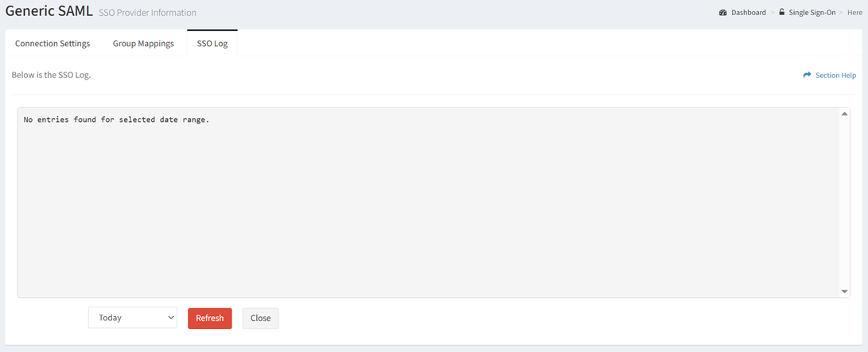Click the red Refresh button

tap(210, 319)
